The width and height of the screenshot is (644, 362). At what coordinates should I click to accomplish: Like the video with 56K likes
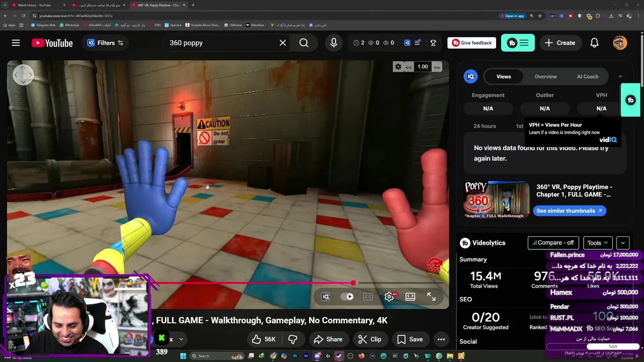(264, 339)
